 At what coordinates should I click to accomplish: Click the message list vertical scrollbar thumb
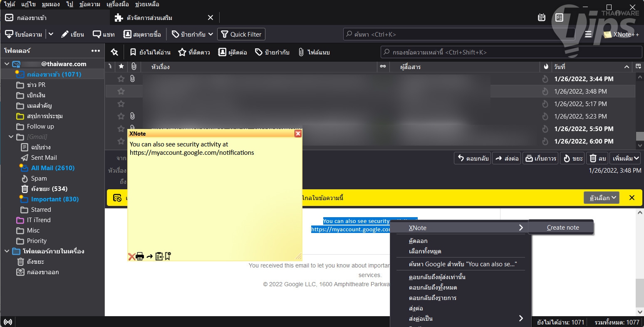[640, 136]
